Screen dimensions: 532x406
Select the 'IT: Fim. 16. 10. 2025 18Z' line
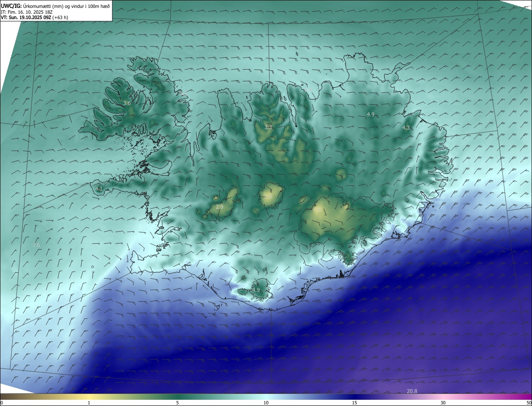pos(27,12)
